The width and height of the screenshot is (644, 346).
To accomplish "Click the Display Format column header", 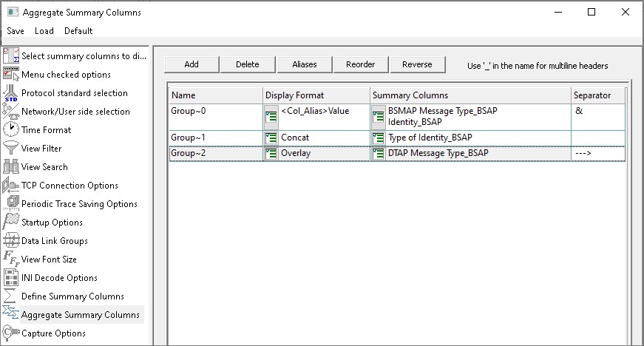I will tap(316, 95).
